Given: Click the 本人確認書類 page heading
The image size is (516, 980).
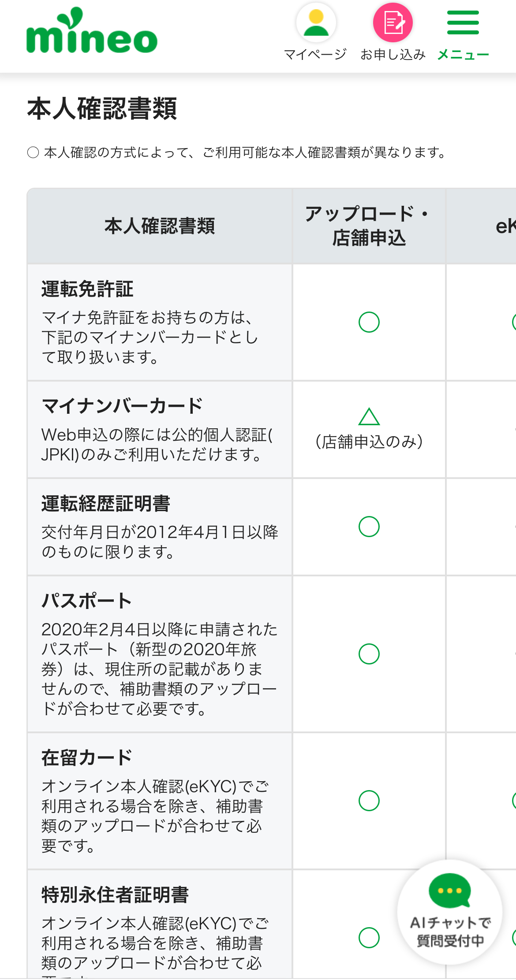Looking at the screenshot, I should pos(102,109).
